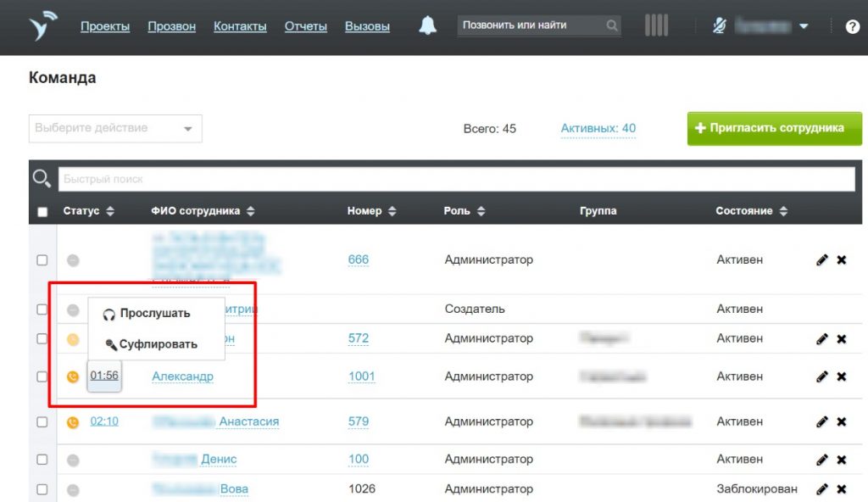Image resolution: width=868 pixels, height=502 pixels.
Task: Select all employees with header checkbox
Action: coord(42,211)
